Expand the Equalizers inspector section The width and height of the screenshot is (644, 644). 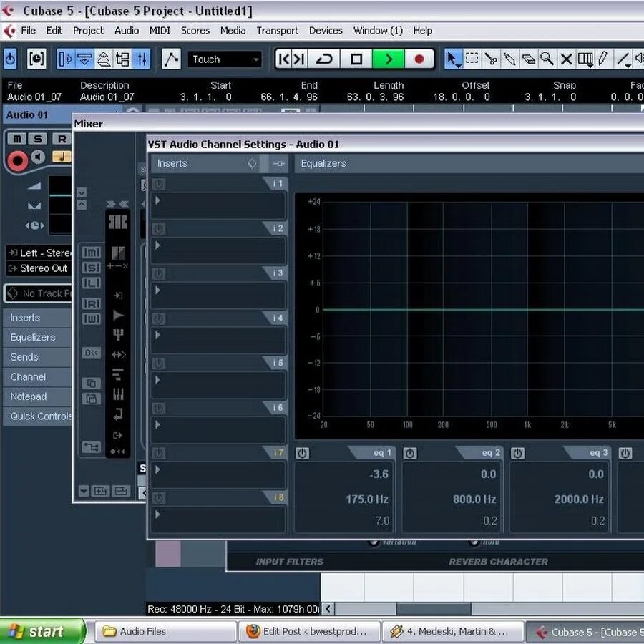37,338
